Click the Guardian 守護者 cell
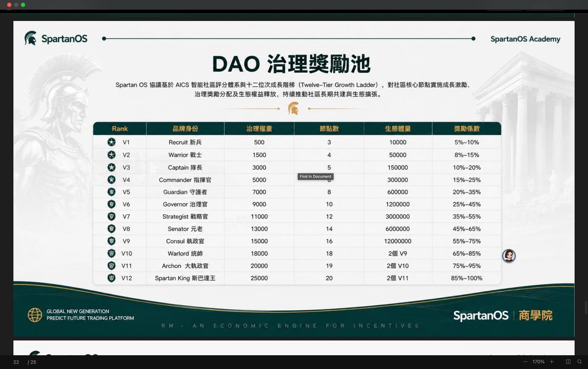Viewport: 588px width, 369px height. (185, 192)
